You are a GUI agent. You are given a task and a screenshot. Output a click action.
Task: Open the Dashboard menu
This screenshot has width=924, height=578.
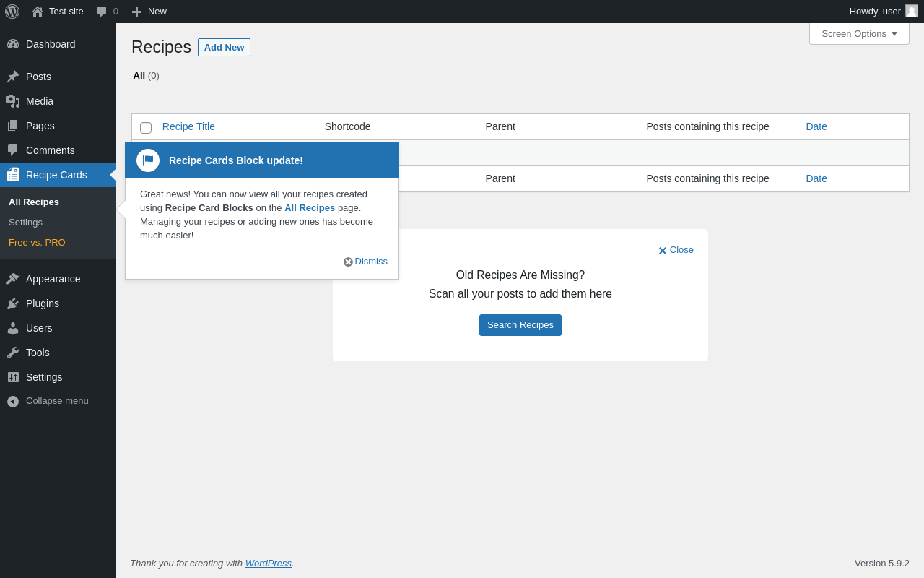point(58,44)
